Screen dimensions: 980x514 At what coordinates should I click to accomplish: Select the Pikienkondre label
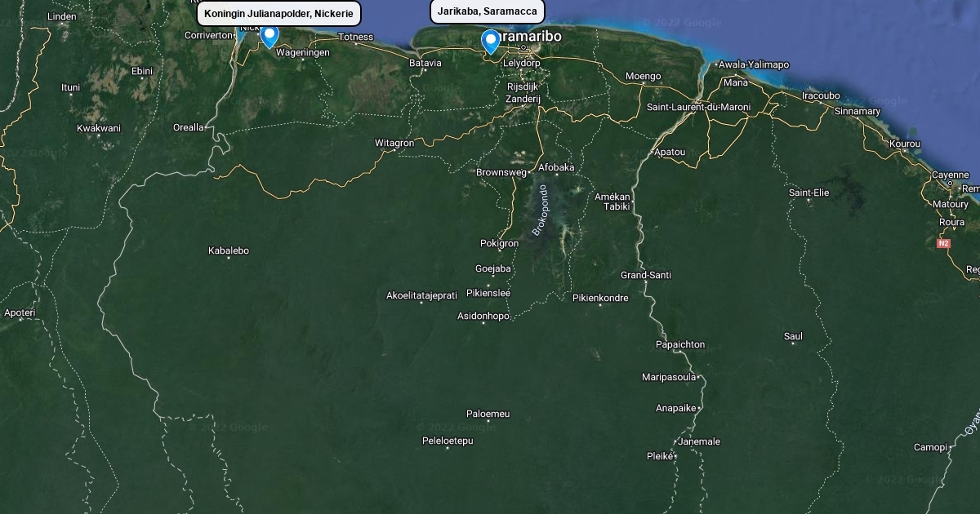tap(600, 298)
